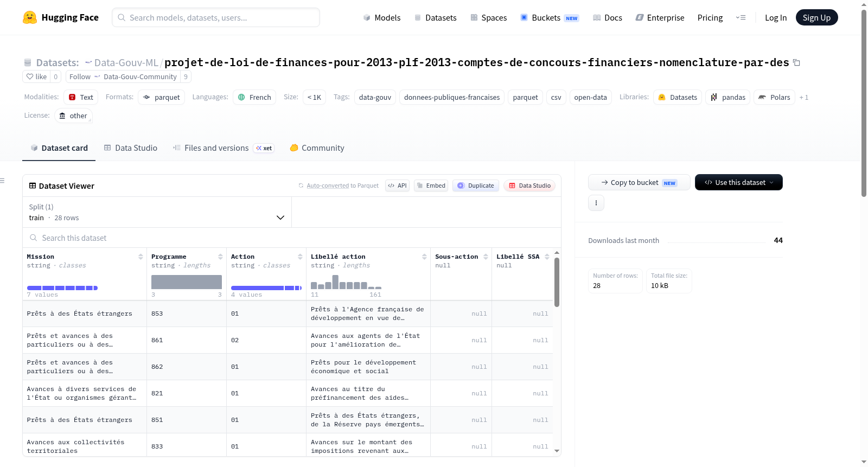Select the donnees-publiques-francaises tag
The image size is (868, 467).
[452, 97]
